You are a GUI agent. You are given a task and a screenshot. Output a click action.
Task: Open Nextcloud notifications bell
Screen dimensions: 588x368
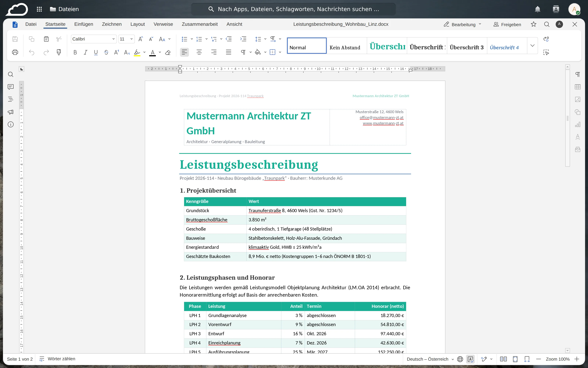[x=537, y=9]
